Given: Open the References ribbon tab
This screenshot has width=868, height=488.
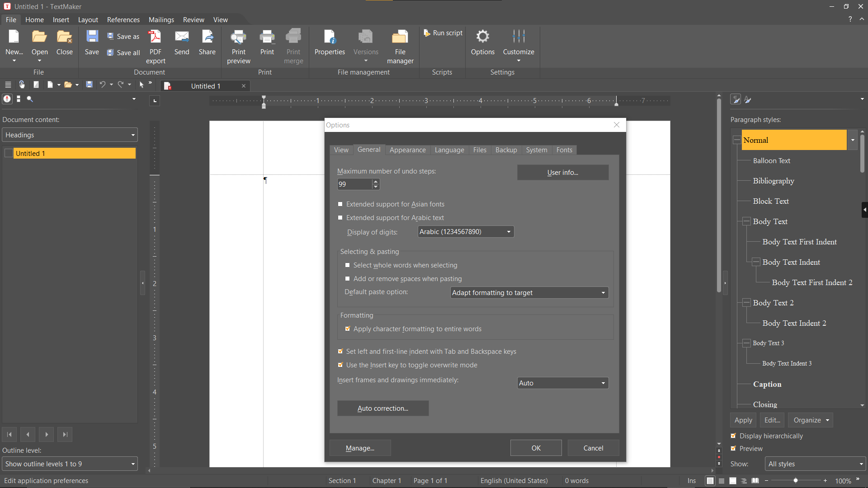Looking at the screenshot, I should (x=123, y=20).
